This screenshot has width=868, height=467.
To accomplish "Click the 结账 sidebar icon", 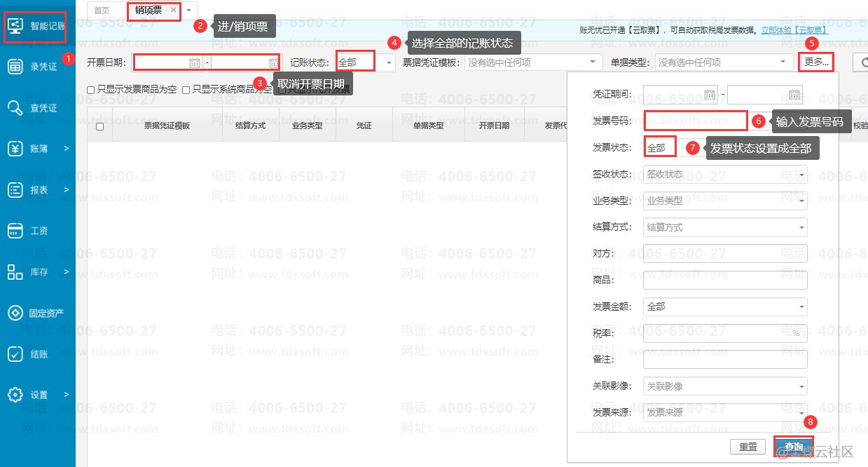I will coord(15,354).
